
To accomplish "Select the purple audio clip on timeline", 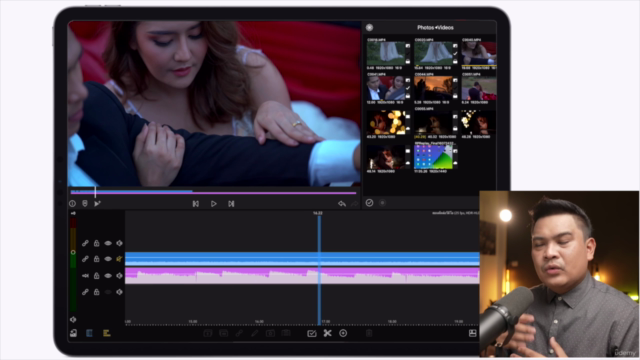I will coord(302,276).
